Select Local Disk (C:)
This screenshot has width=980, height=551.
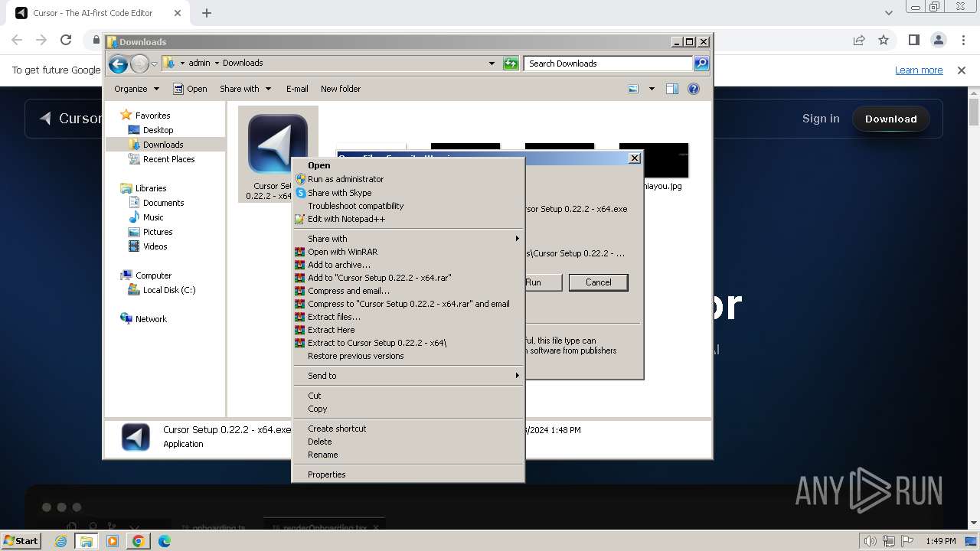168,290
